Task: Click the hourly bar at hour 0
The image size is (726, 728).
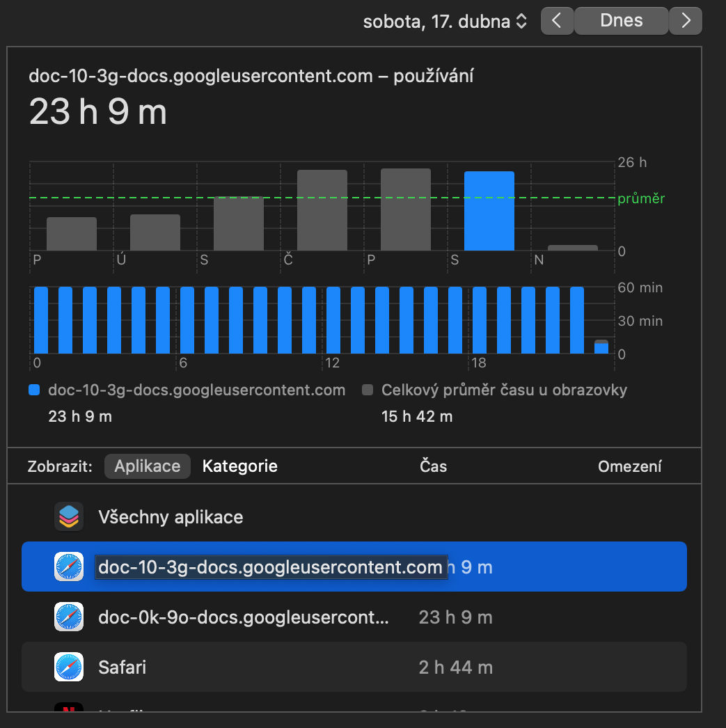Action: (x=41, y=320)
